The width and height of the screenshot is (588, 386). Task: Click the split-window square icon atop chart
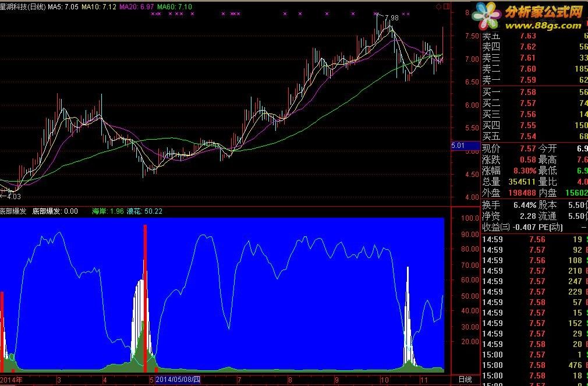point(447,6)
